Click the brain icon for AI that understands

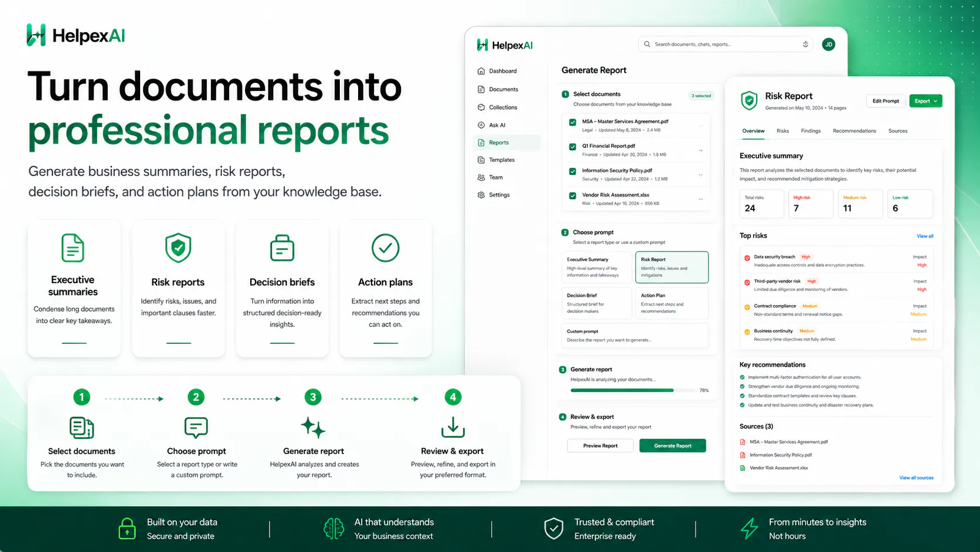click(334, 529)
